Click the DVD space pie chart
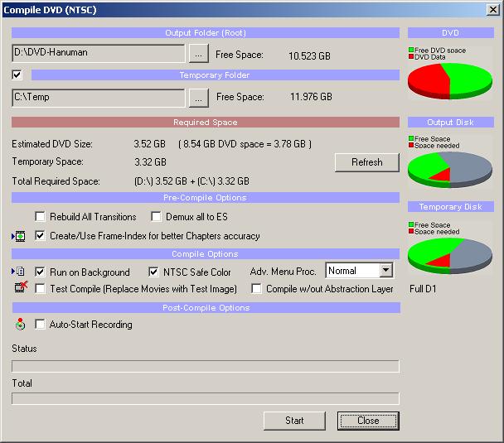Viewport: 504px width, 443px height. pos(450,81)
